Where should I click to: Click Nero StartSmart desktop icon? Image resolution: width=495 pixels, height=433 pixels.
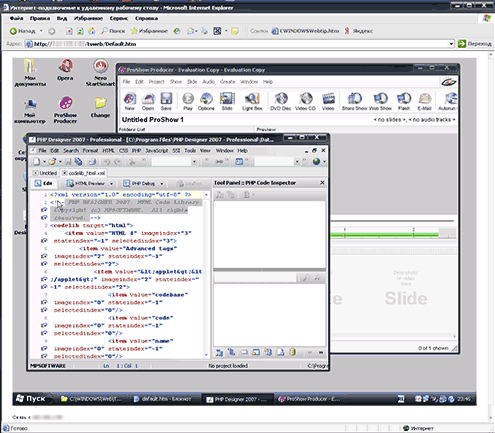pyautogui.click(x=100, y=72)
